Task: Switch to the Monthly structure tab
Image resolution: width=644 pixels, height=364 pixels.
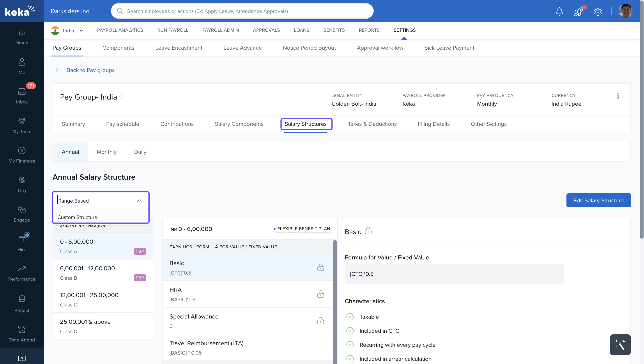Action: point(106,152)
